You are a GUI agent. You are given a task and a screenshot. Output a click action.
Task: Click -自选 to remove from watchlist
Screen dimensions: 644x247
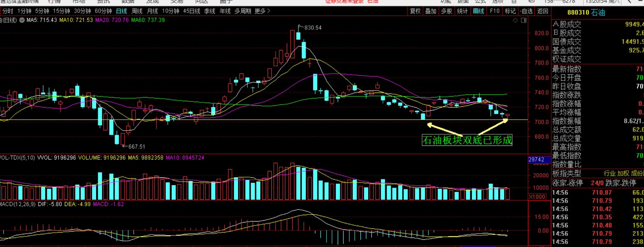(526, 11)
